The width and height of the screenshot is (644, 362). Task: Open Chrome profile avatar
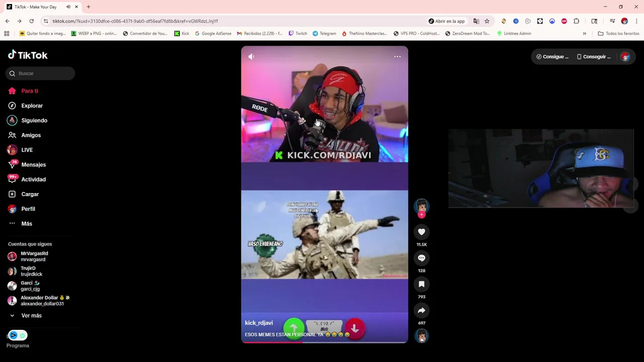point(624,21)
